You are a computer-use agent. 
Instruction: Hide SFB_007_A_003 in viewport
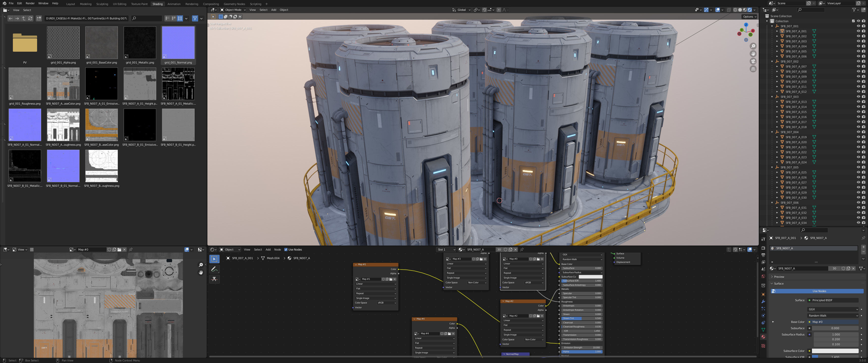(858, 41)
